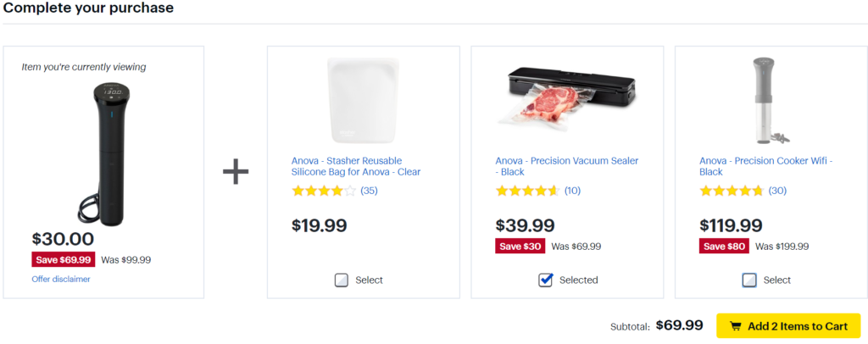Select the Precision Cooker Wifi checkbox
This screenshot has height=344, width=868.
coord(749,280)
